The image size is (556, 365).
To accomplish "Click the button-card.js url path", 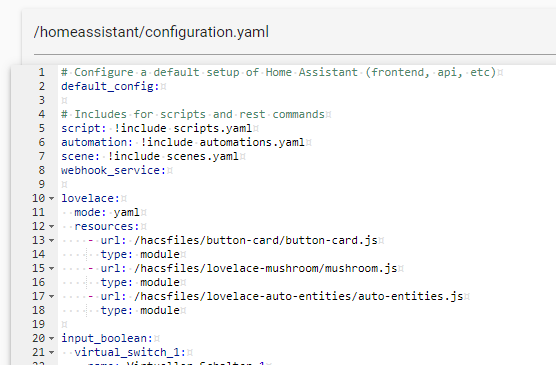I will coord(256,240).
